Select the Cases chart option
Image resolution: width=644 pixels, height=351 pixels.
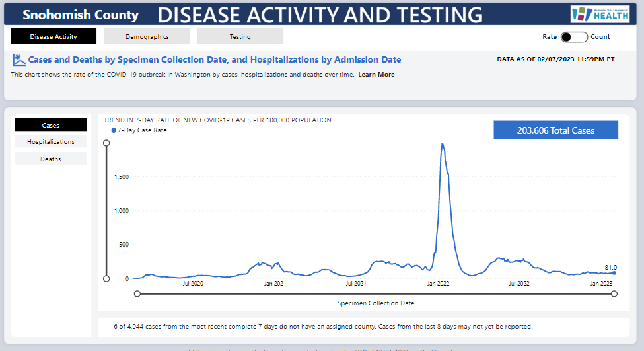(51, 125)
